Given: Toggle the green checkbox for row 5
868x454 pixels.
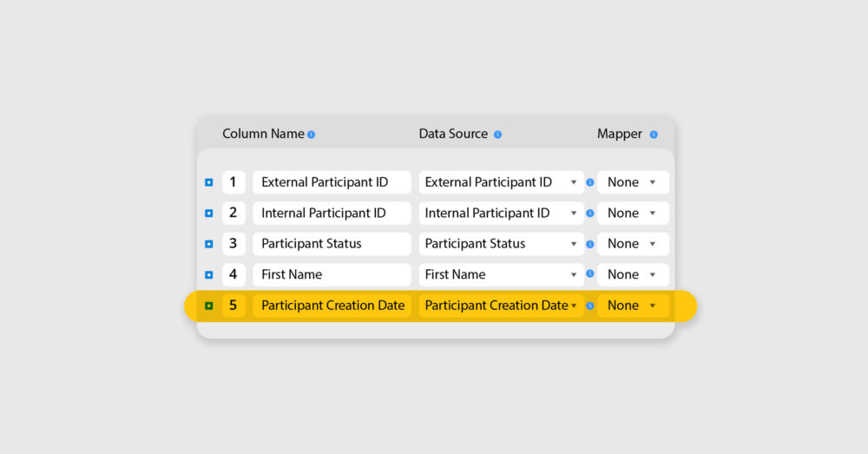Looking at the screenshot, I should (x=208, y=306).
